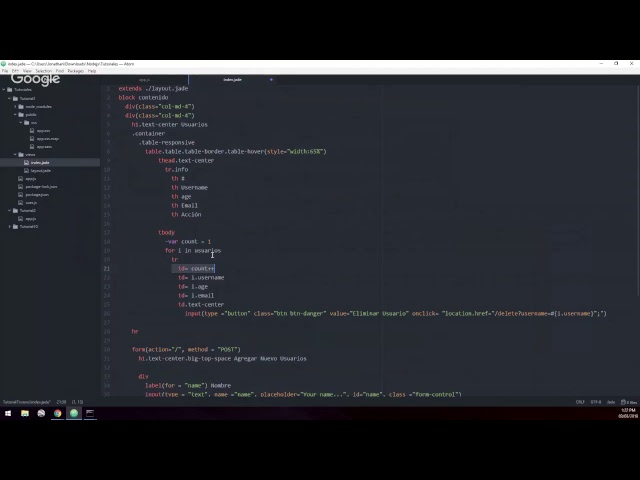Screen dimensions: 640x480
Task: Click the index.jade file icon in tree
Action: 27,162
